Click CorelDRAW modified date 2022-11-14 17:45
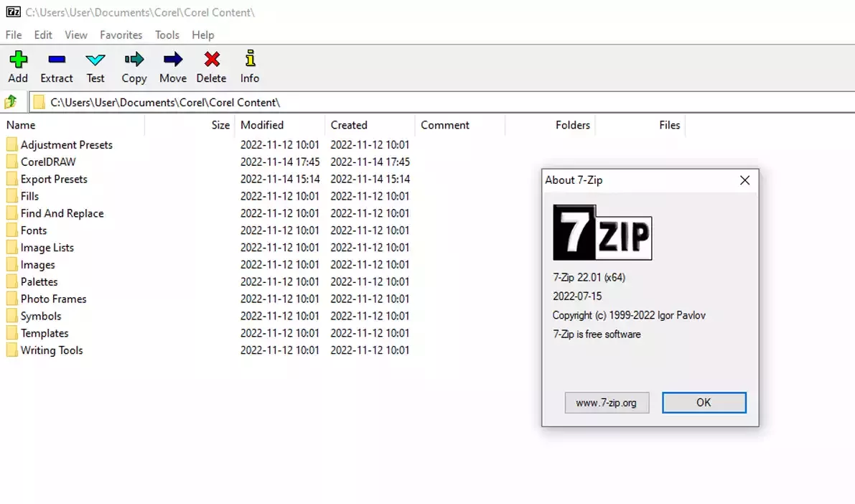The image size is (855, 504). click(280, 162)
